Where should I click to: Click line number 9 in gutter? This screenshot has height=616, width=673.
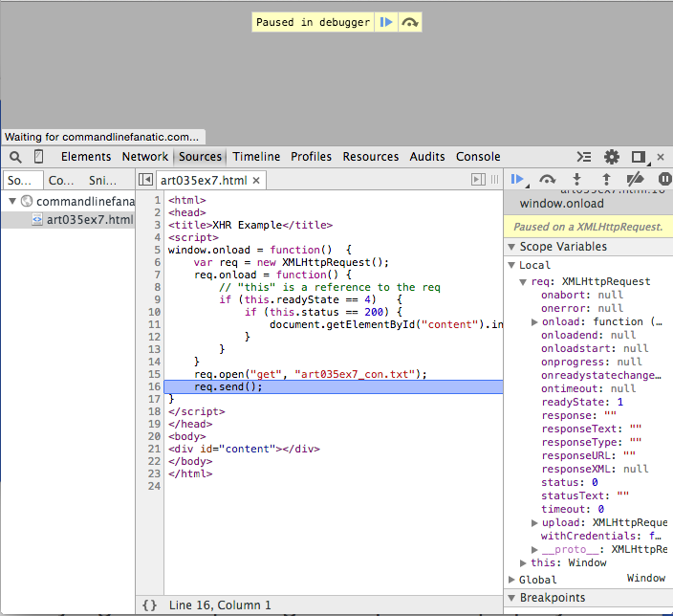[x=157, y=299]
